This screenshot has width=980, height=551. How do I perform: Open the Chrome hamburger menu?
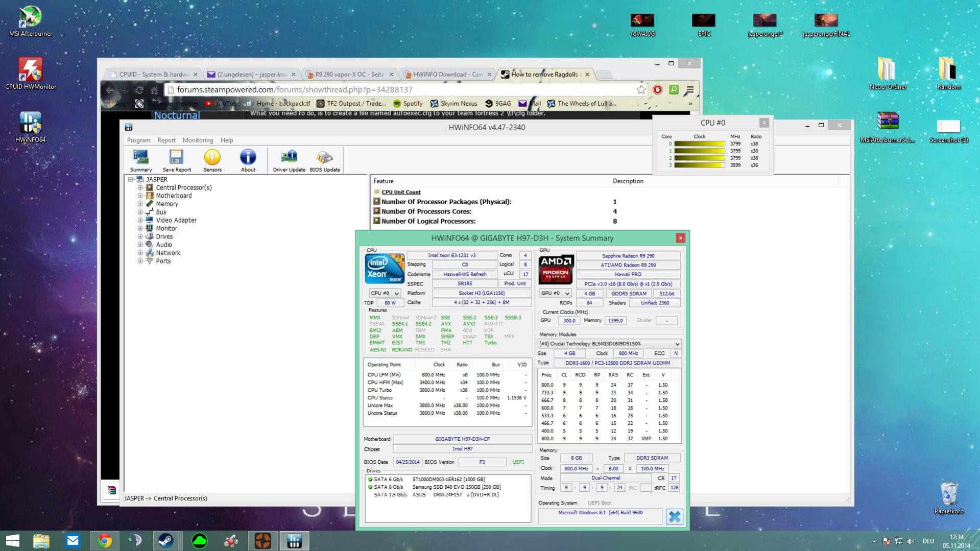point(690,90)
